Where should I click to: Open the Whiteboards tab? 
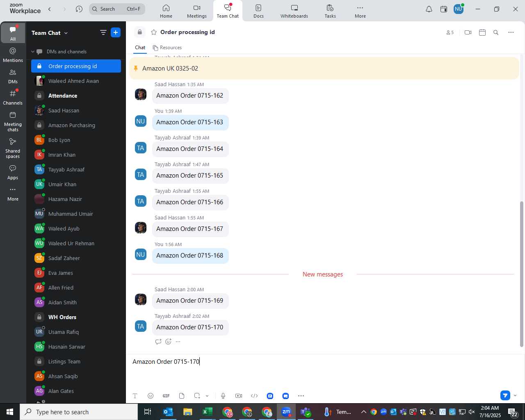coord(294,11)
